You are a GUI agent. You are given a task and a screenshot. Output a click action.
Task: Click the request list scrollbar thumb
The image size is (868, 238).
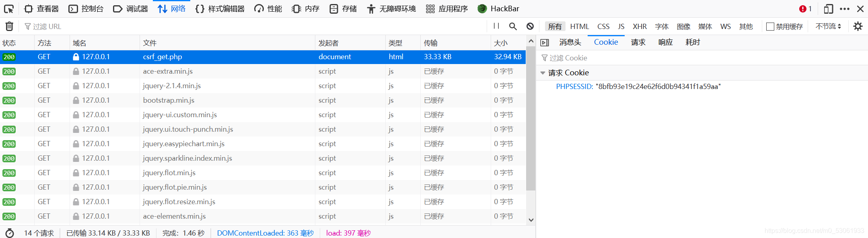(x=531, y=118)
